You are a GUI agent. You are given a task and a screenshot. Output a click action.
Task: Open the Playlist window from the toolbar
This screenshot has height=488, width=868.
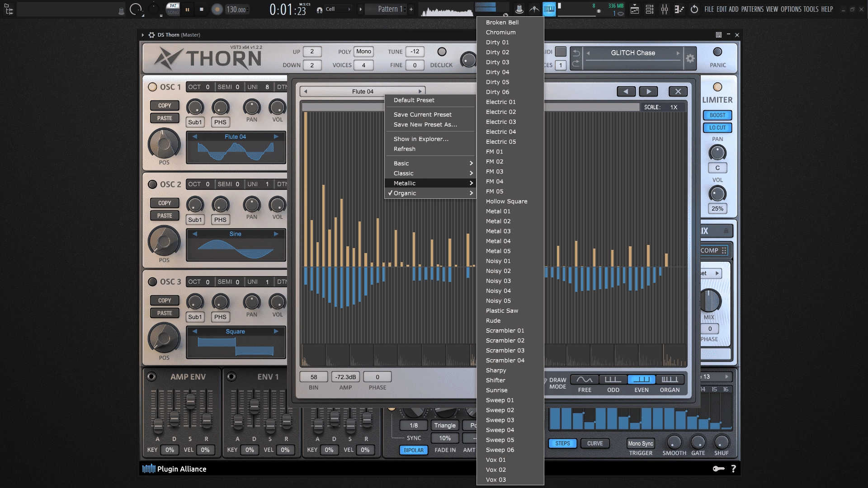635,9
